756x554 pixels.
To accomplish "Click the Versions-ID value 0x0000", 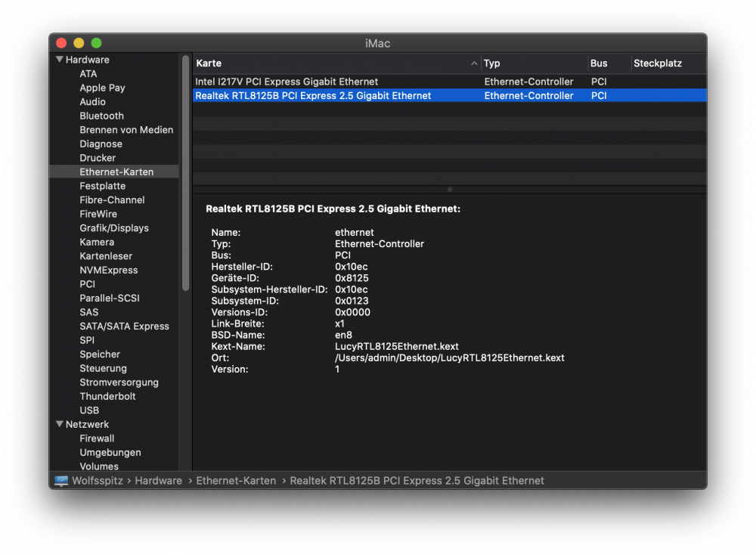I will (352, 312).
